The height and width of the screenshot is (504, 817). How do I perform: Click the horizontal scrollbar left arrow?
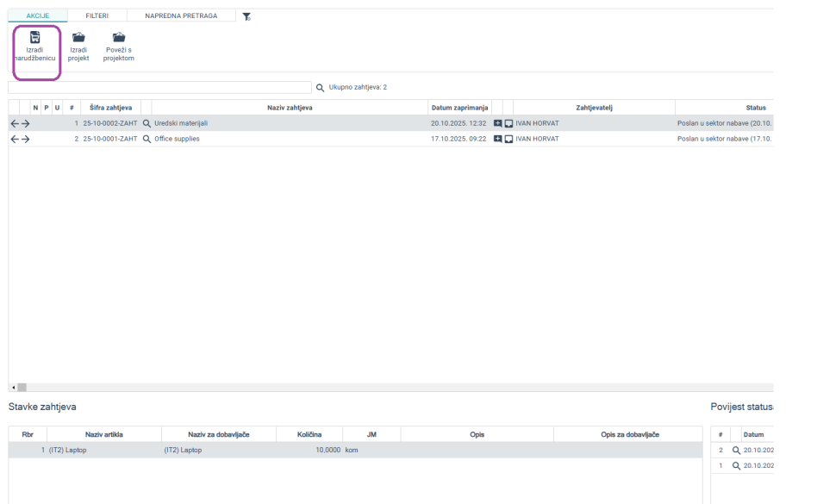13,387
